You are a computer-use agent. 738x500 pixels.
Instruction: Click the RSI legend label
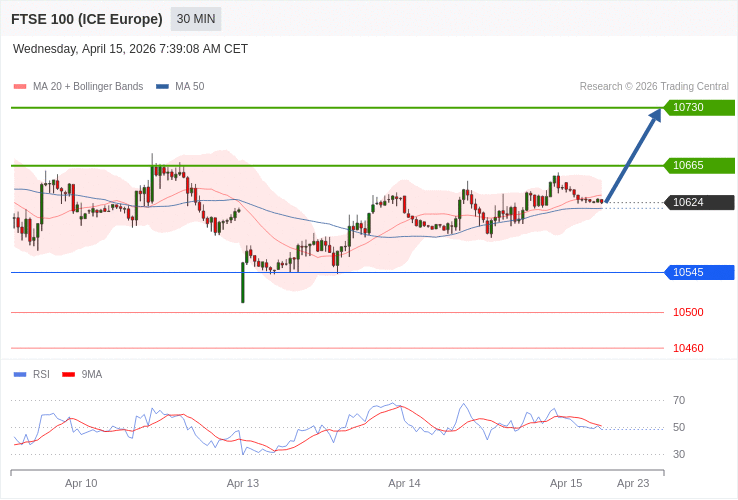click(x=41, y=374)
